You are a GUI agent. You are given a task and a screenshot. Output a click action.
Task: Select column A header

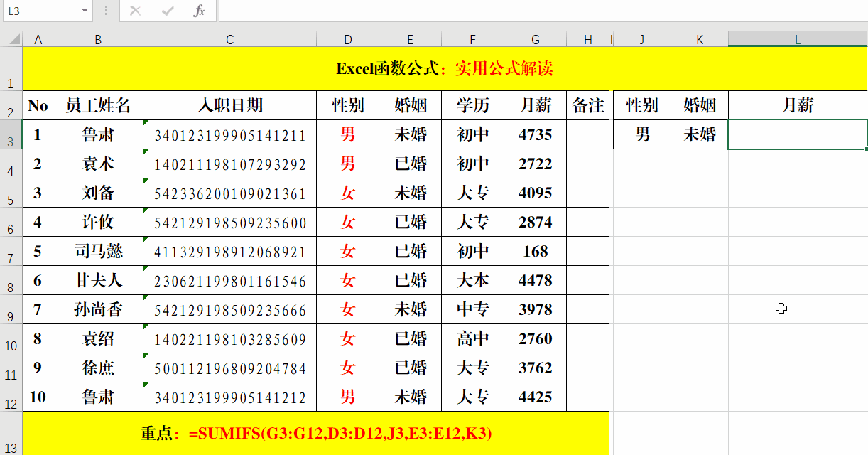(38, 40)
